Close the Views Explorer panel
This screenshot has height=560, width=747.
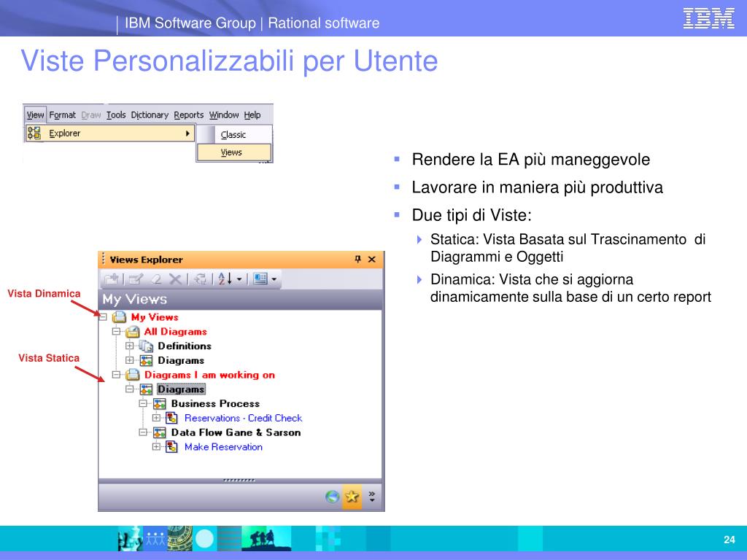372,259
